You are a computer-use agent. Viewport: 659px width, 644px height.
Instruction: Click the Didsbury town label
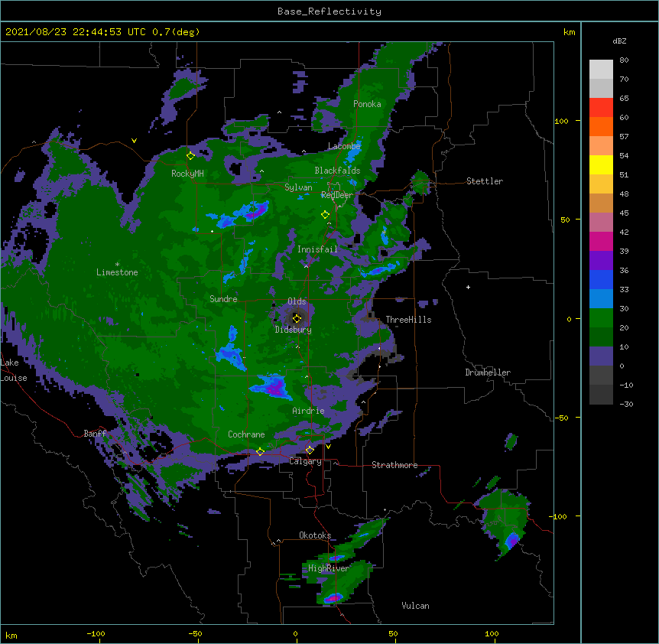click(x=294, y=330)
